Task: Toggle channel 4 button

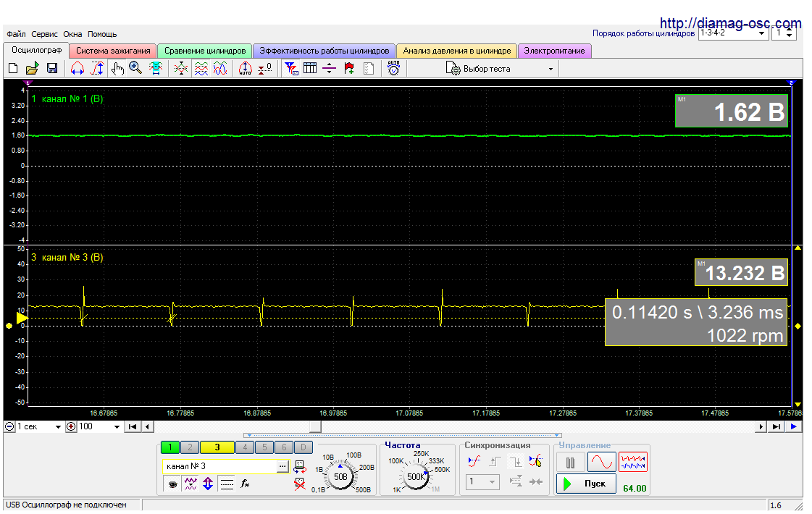Action: click(245, 447)
